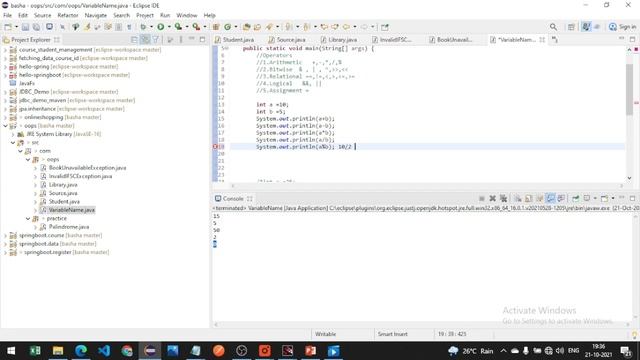Viewport: 640px width, 360px height.
Task: Toggle Word Wrap in Console toolbar
Action: click(540, 198)
